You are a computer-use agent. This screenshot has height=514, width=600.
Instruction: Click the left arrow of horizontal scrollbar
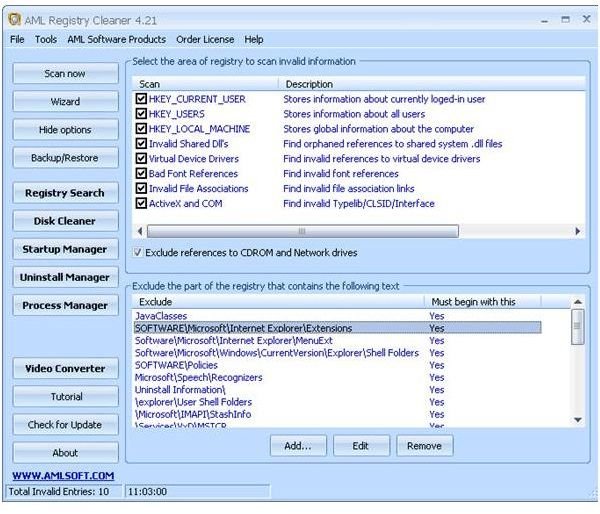coord(140,231)
